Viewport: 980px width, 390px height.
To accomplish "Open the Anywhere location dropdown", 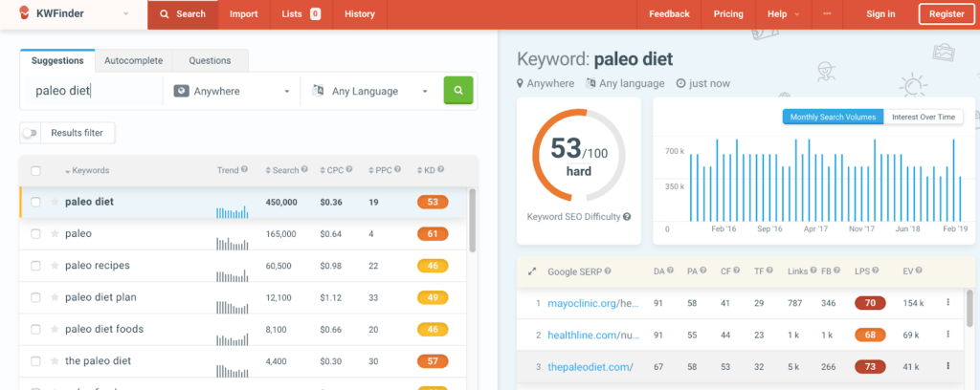I will click(232, 91).
